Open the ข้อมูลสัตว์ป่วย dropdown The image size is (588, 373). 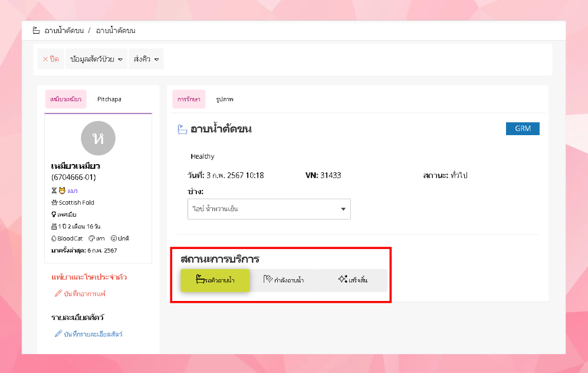(x=96, y=59)
